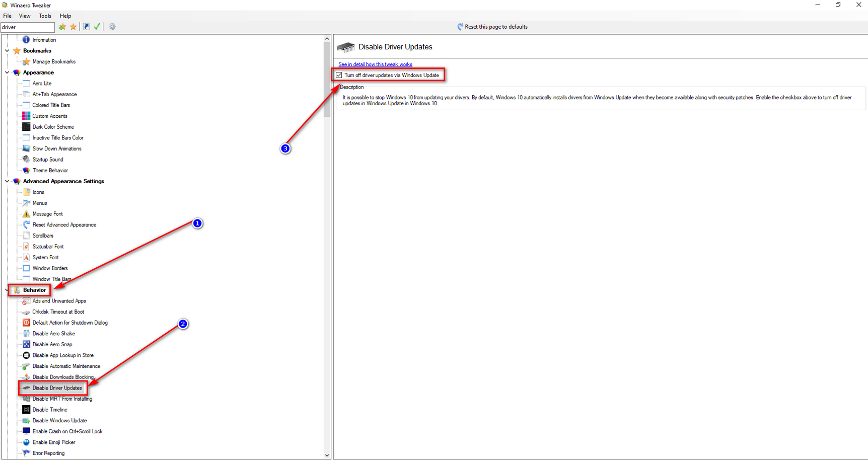Image resolution: width=868 pixels, height=460 pixels.
Task: Select the Aero Lite icon
Action: coord(26,83)
